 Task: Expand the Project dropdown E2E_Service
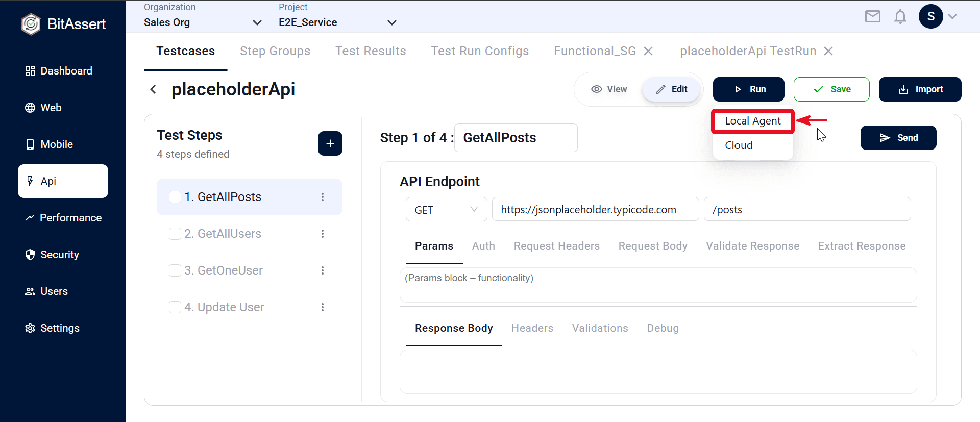pos(337,22)
